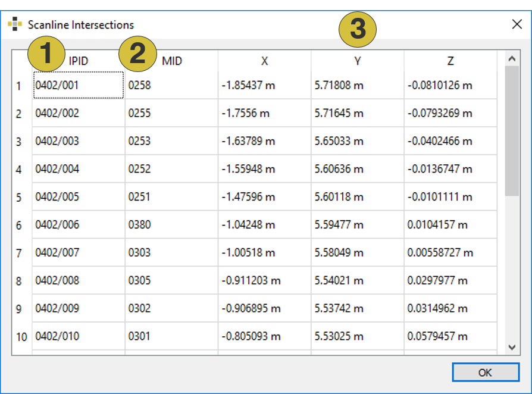Select cell 0402/005
The height and width of the screenshot is (394, 532).
click(x=79, y=197)
